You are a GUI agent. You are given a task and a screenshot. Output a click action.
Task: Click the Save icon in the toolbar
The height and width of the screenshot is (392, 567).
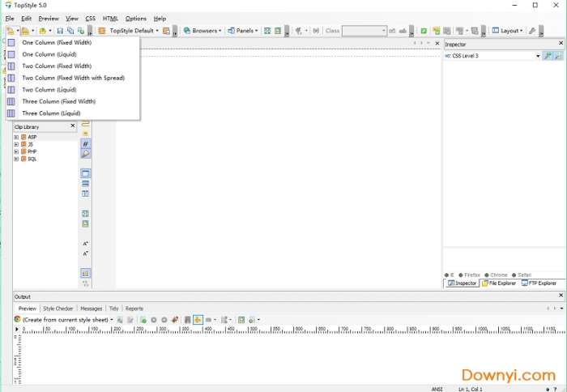click(x=60, y=31)
